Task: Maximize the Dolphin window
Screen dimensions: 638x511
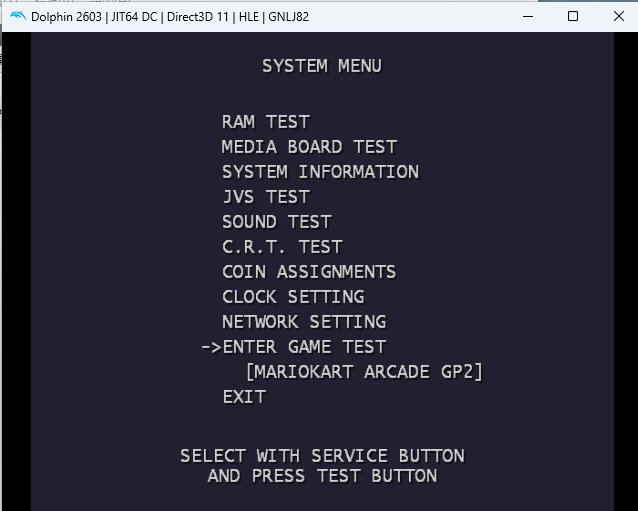Action: (x=573, y=16)
